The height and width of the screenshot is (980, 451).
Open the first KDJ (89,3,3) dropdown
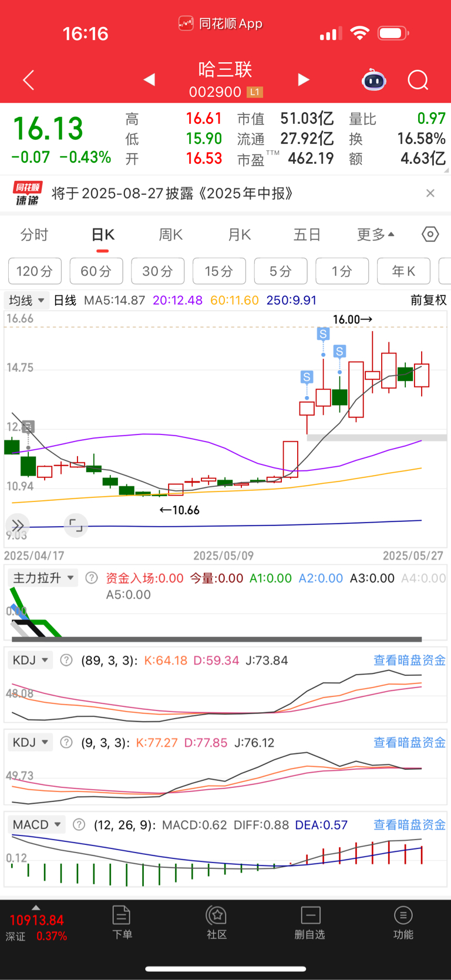point(31,660)
